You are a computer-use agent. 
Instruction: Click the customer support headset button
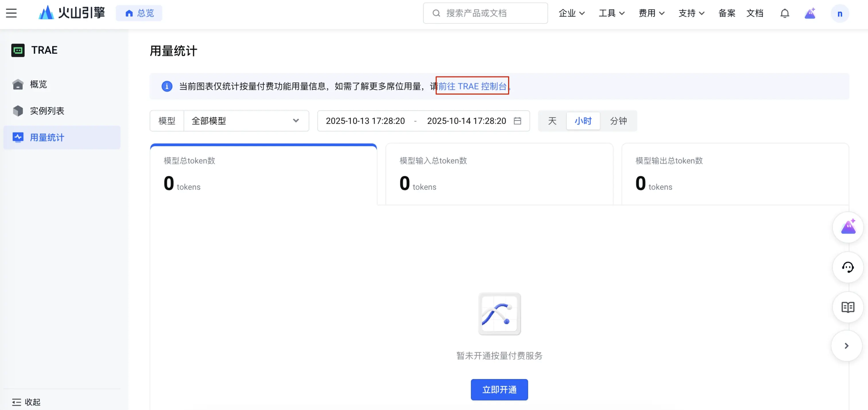[848, 267]
